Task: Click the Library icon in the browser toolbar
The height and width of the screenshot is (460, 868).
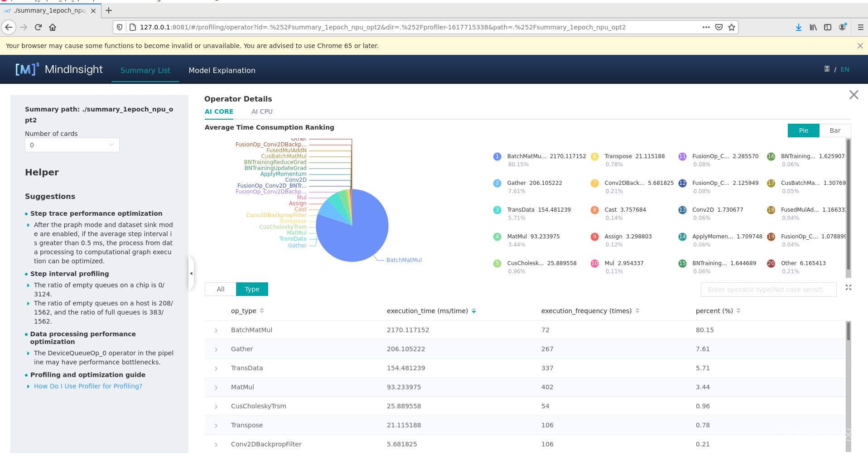Action: [812, 27]
